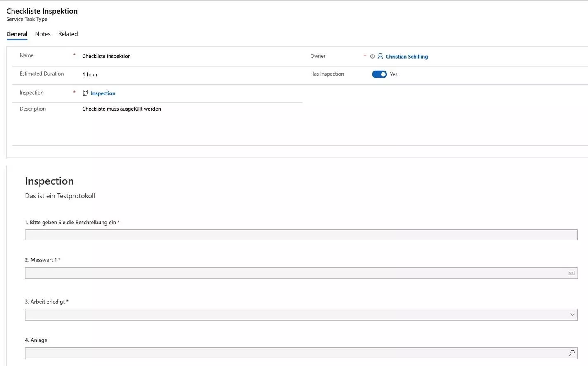
Task: Click the owner person icon
Action: click(x=380, y=56)
